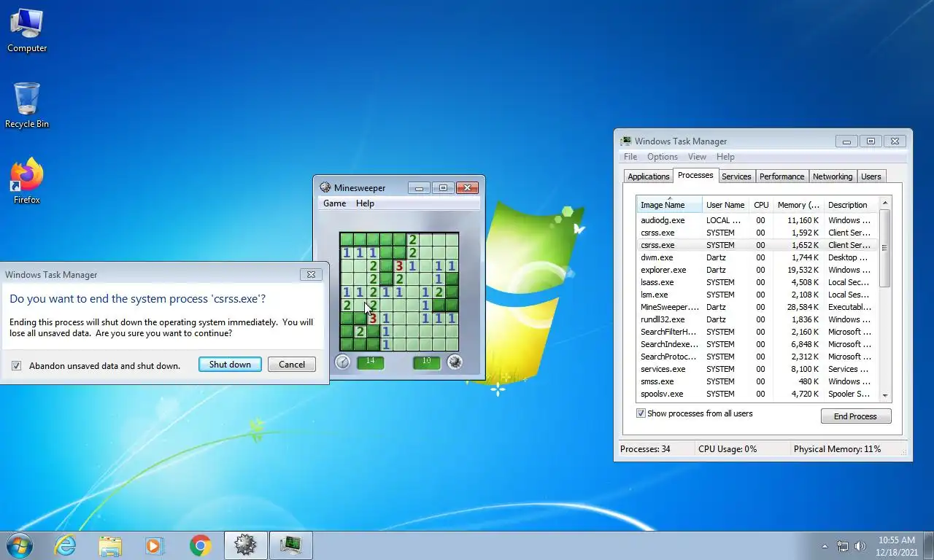Sort processes by Image Name column
Viewport: 934px width, 560px height.
tap(669, 205)
